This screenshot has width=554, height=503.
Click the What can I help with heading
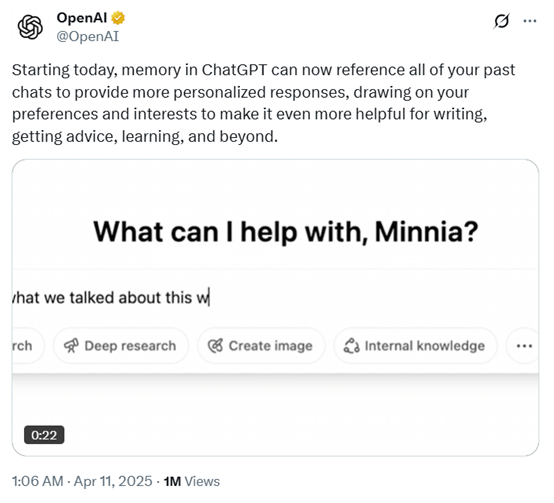pyautogui.click(x=286, y=232)
